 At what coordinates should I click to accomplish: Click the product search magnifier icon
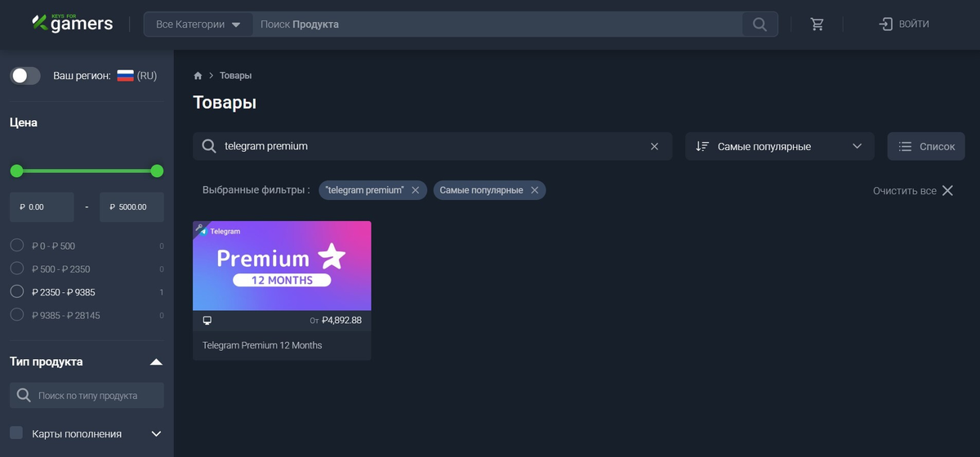tap(208, 146)
